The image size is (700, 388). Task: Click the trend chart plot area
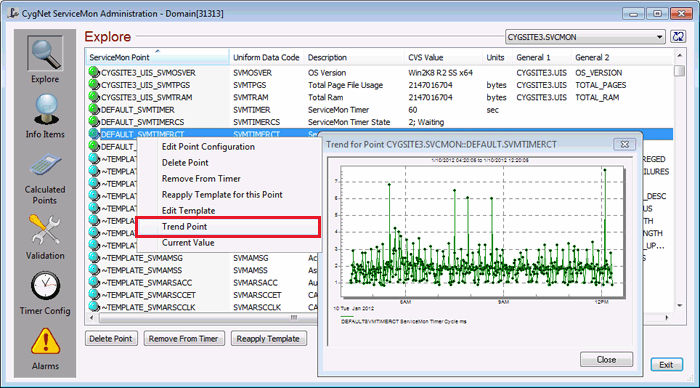[481, 231]
